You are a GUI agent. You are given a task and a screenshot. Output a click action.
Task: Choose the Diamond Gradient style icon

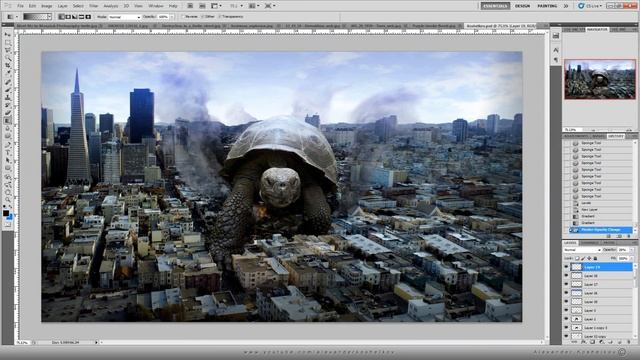pyautogui.click(x=88, y=17)
